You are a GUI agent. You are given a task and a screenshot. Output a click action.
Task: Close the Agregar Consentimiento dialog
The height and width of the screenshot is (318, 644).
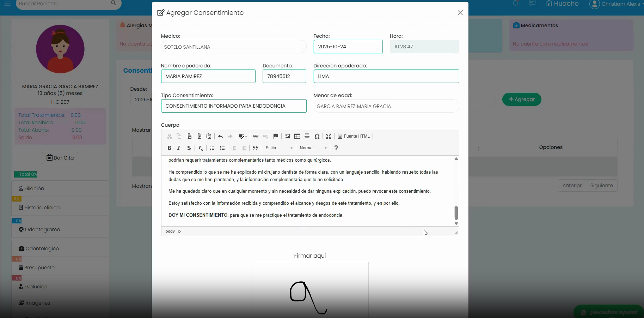tap(460, 13)
